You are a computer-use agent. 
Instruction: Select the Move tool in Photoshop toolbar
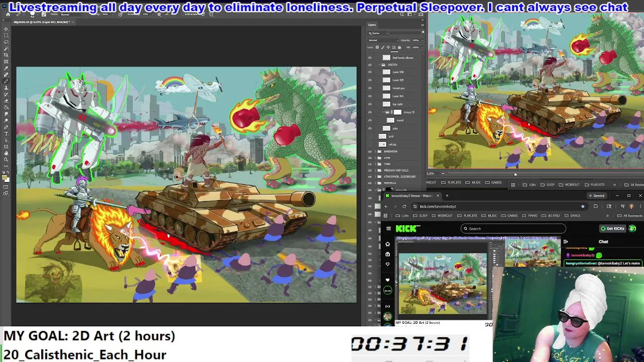[x=6, y=29]
